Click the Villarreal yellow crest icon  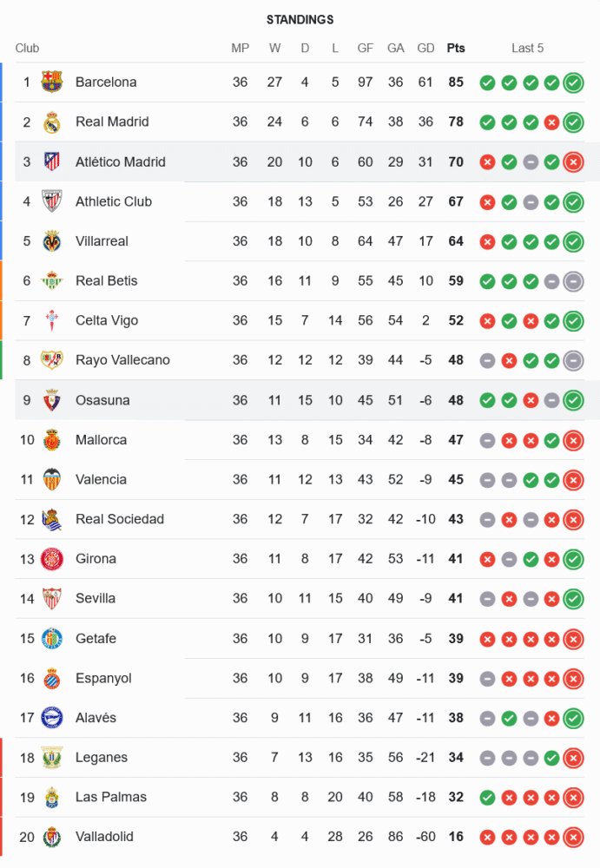52,241
